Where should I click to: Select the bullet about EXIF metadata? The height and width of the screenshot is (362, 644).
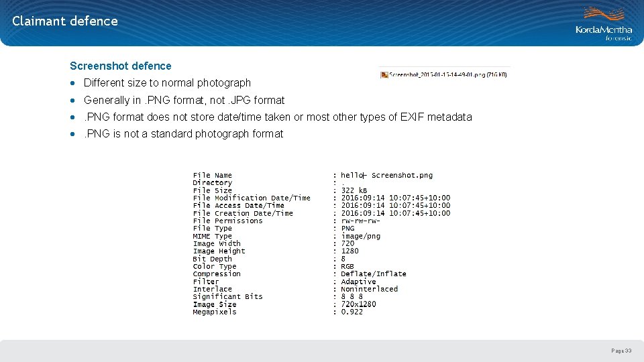[x=278, y=117]
